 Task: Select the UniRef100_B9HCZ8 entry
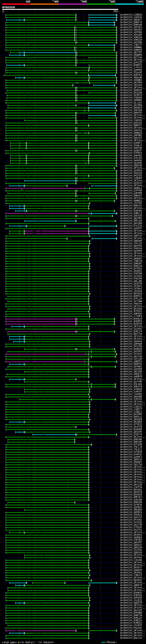(x=131, y=266)
